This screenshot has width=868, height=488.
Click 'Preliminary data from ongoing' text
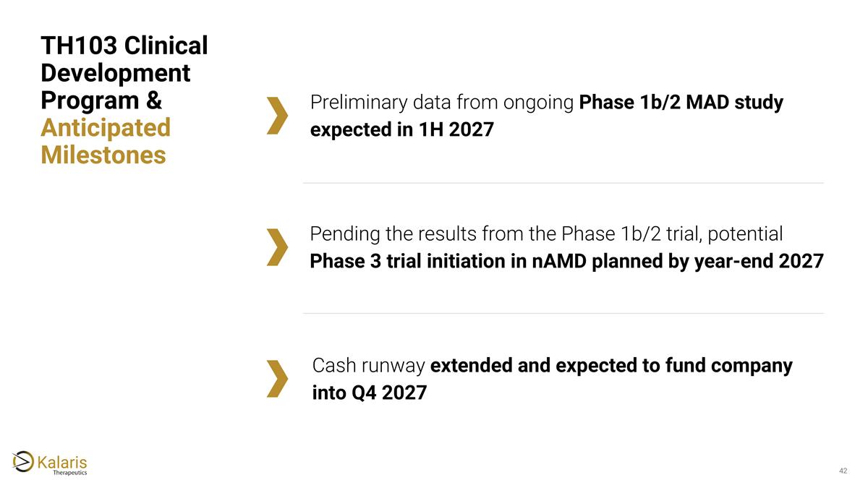click(x=441, y=103)
